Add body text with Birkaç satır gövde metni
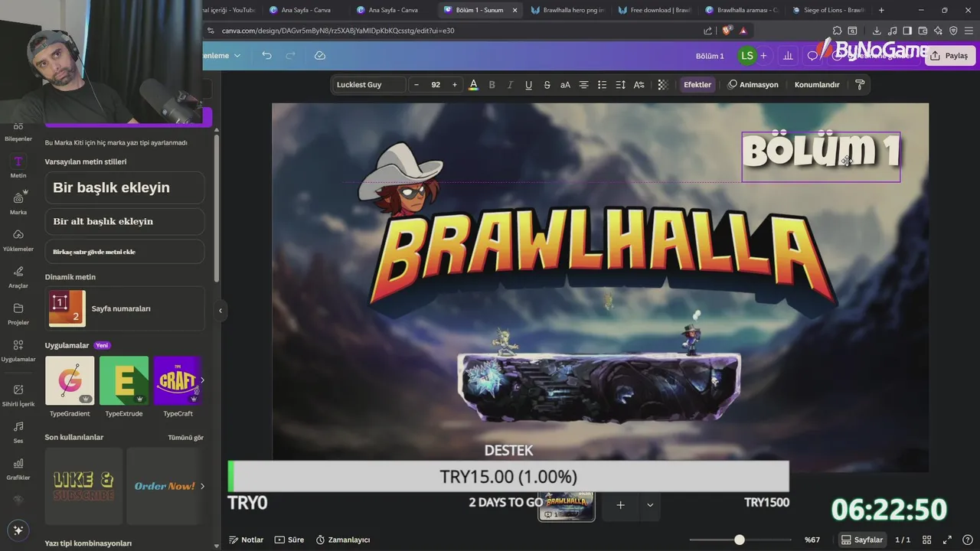This screenshot has width=980, height=551. click(124, 252)
